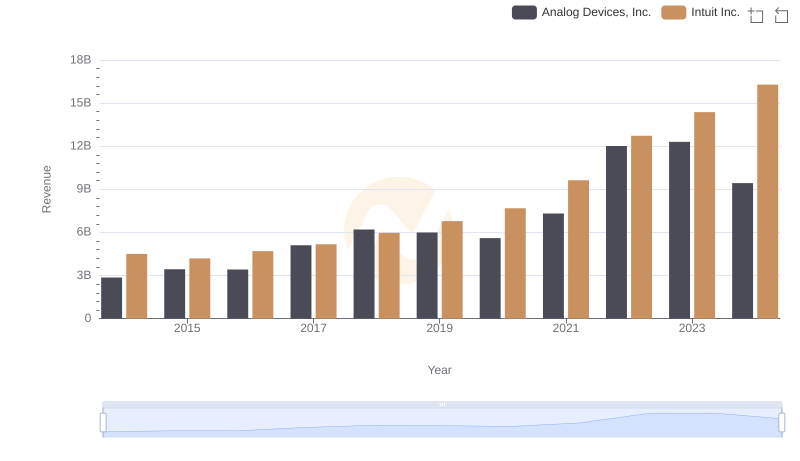Click Intuit bar for 2020
This screenshot has width=800, height=461.
click(x=515, y=263)
